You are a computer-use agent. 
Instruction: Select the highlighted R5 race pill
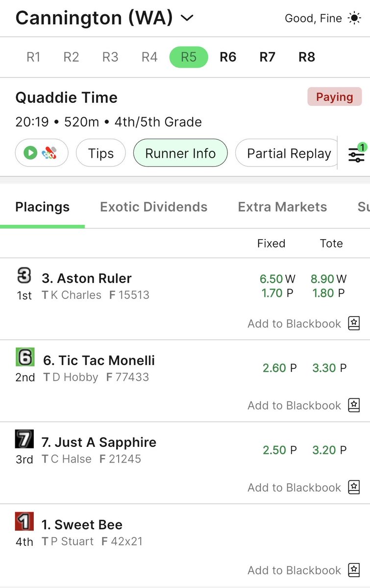tap(189, 57)
